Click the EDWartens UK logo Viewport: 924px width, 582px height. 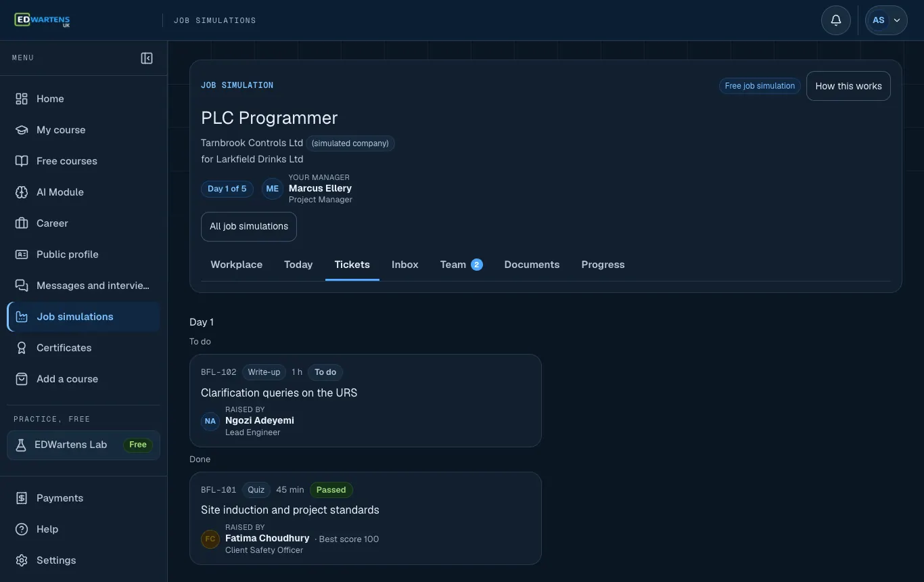[x=42, y=20]
